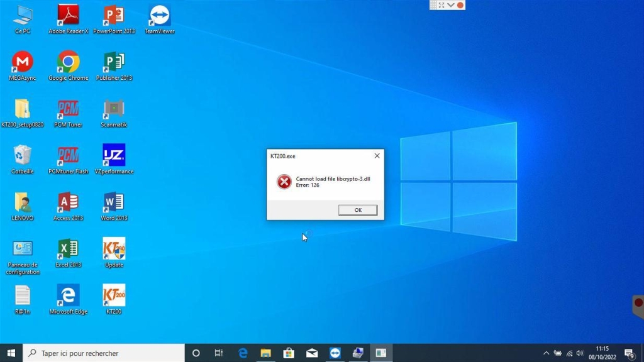
Task: Launch Adobe Reader X shortcut
Action: [68, 19]
